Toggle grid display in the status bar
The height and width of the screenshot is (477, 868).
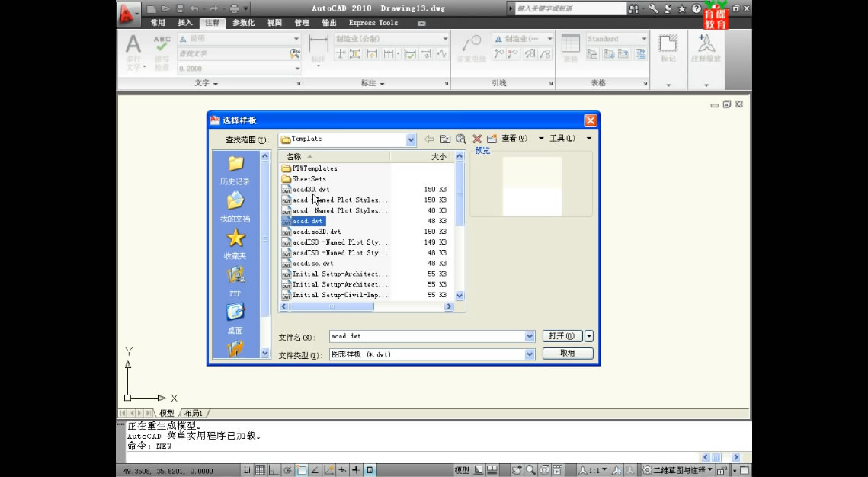click(260, 470)
